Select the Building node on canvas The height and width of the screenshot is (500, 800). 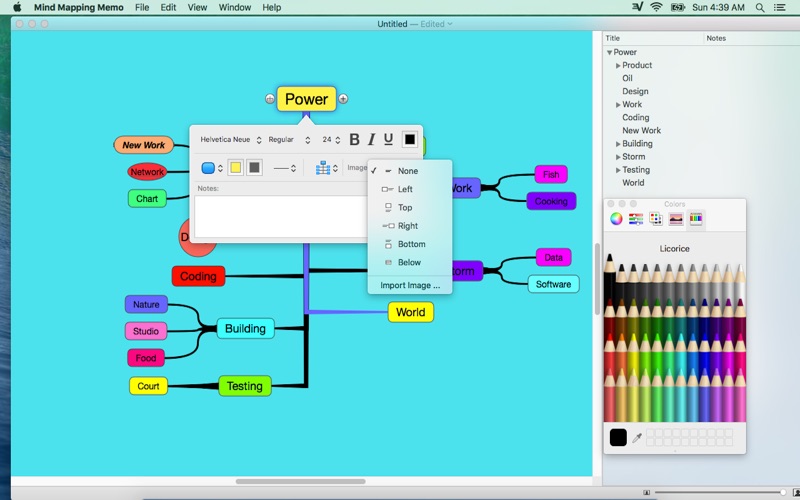(x=245, y=329)
